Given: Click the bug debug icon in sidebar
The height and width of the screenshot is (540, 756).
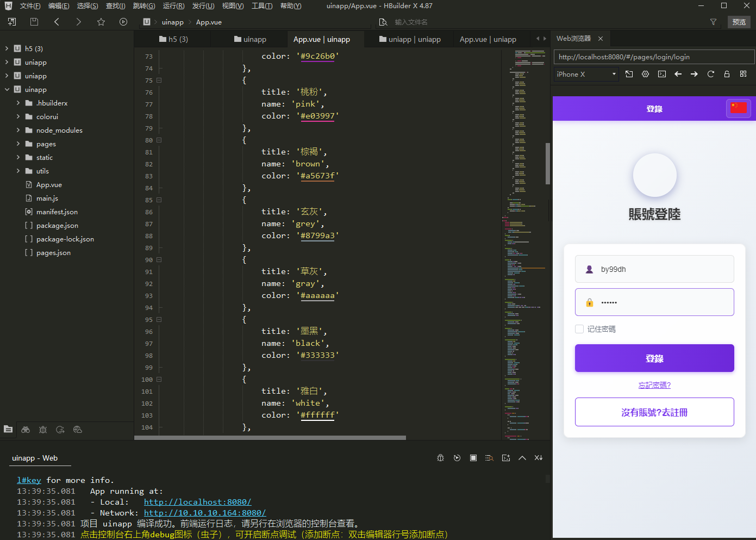Looking at the screenshot, I should (43, 429).
